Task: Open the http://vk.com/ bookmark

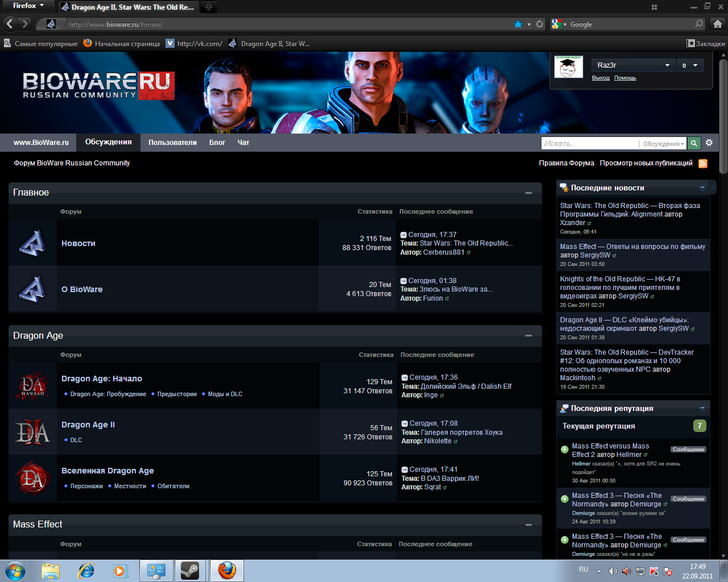Action: (x=194, y=43)
